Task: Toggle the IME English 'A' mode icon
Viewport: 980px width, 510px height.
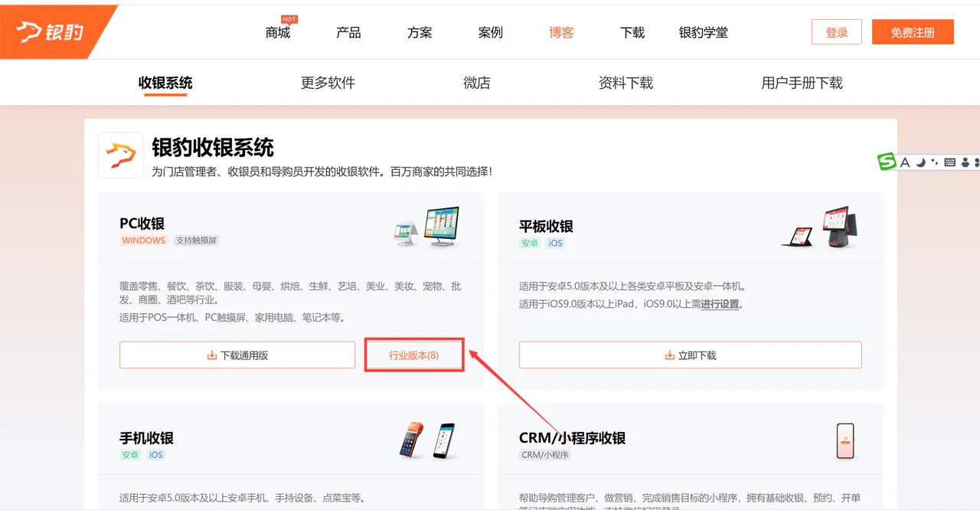Action: (x=905, y=162)
